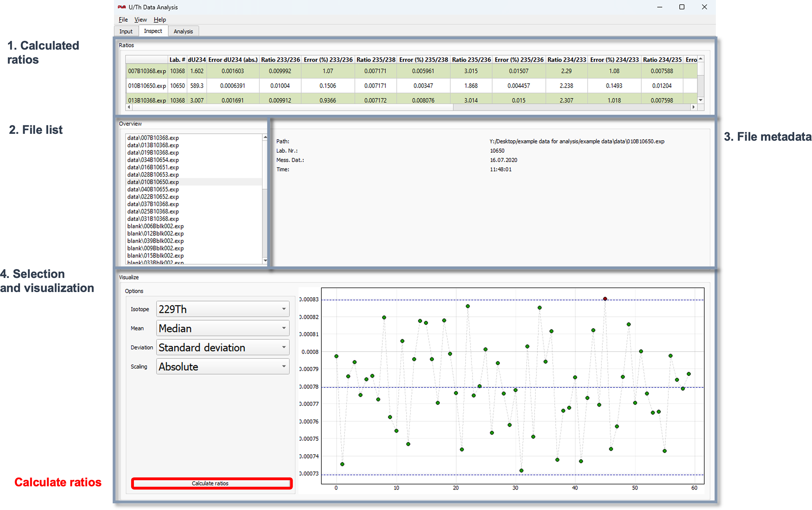
Task: Open the Help menu
Action: [x=159, y=20]
